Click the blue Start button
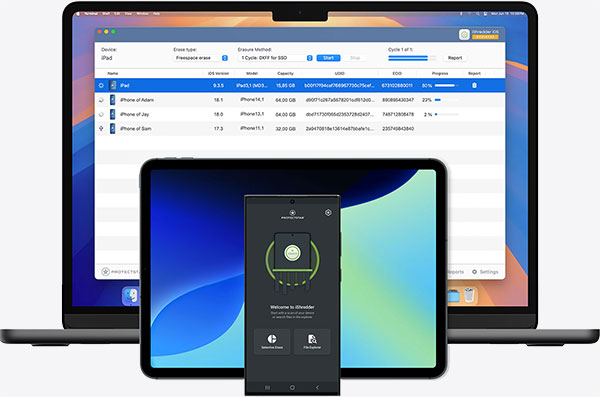Image resolution: width=600 pixels, height=397 pixels. (328, 58)
